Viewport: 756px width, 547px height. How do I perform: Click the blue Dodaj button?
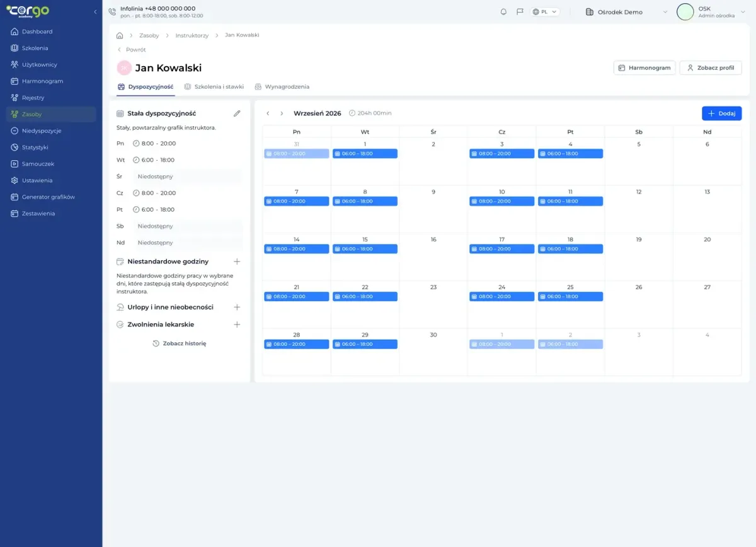(721, 113)
